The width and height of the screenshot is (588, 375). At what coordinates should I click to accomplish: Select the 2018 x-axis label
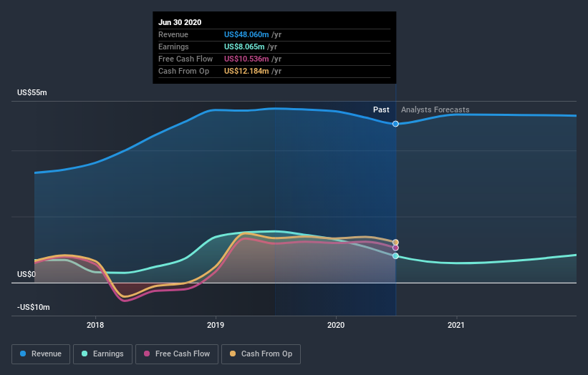(95, 325)
